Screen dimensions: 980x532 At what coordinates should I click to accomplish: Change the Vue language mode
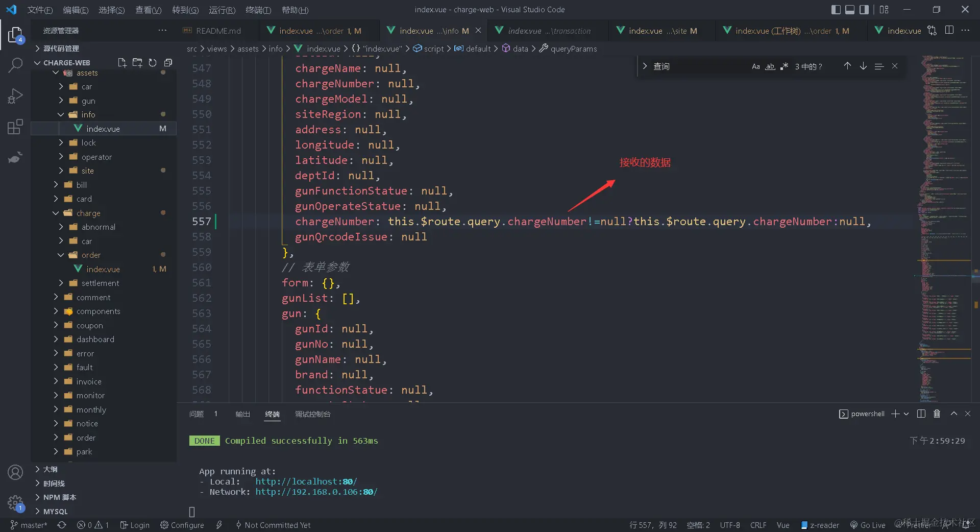pyautogui.click(x=783, y=525)
